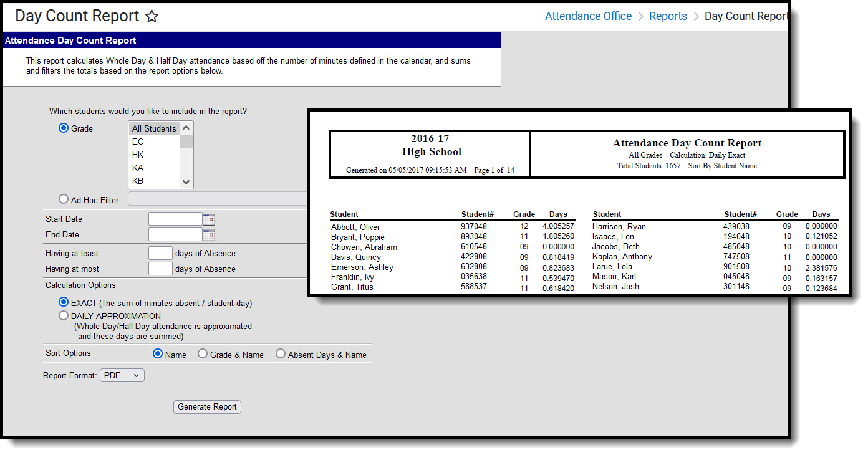Click student number 937048
The image size is (868, 455).
474,228
